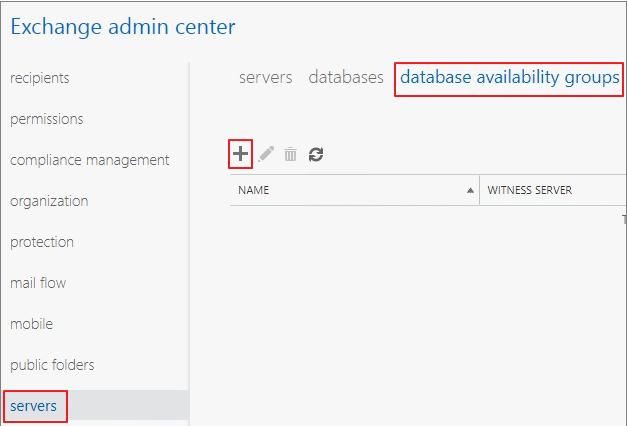This screenshot has width=627, height=426.
Task: Click the Exchange admin center title
Action: pyautogui.click(x=123, y=27)
